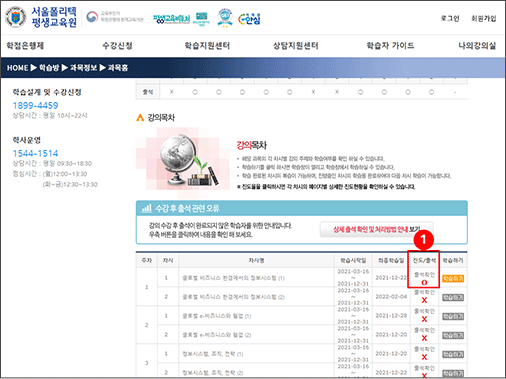Image resolution: width=506 pixels, height=379 pixels.
Task: Click the phone number 1544-1514
Action: 35,153
